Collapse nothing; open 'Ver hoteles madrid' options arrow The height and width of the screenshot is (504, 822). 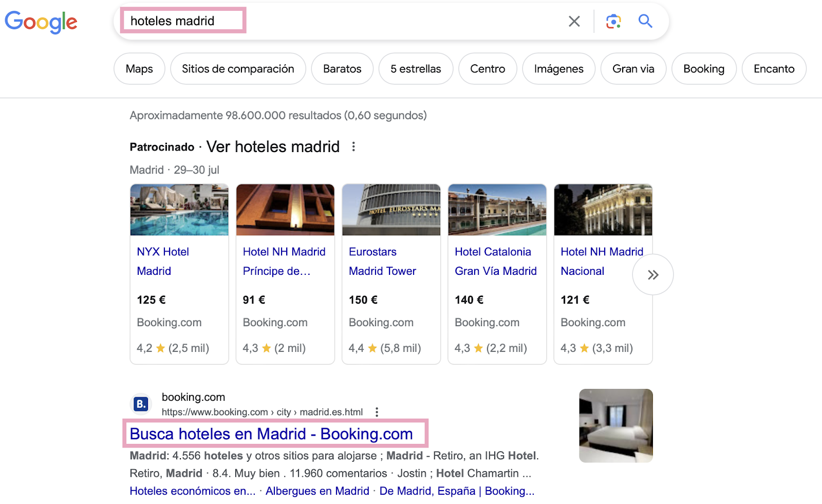354,146
